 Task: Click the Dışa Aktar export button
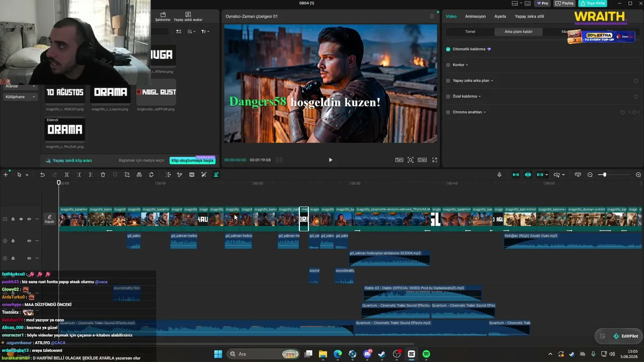click(x=592, y=3)
